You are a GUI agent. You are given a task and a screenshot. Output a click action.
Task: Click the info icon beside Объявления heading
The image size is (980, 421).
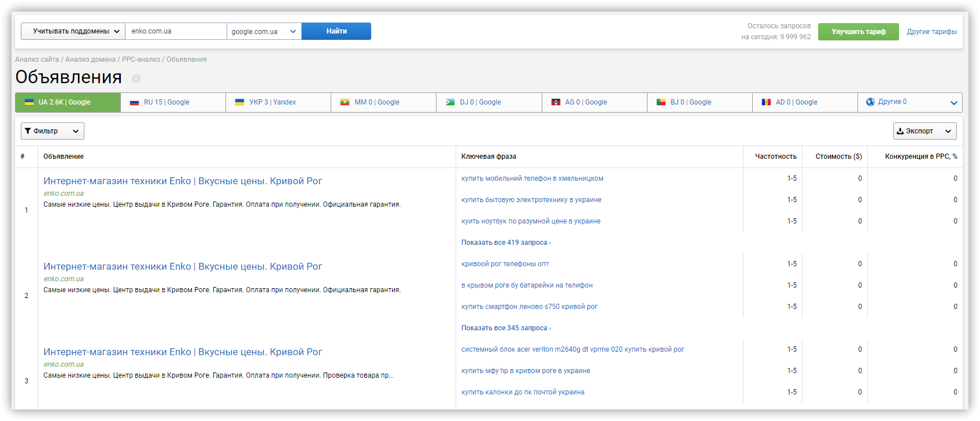tap(136, 79)
